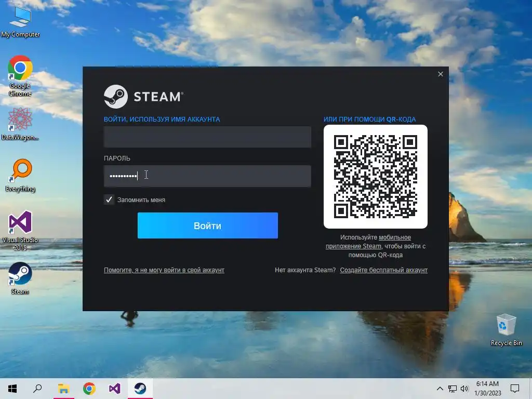Open taskbar search magnifier
532x399 pixels.
[37, 389]
